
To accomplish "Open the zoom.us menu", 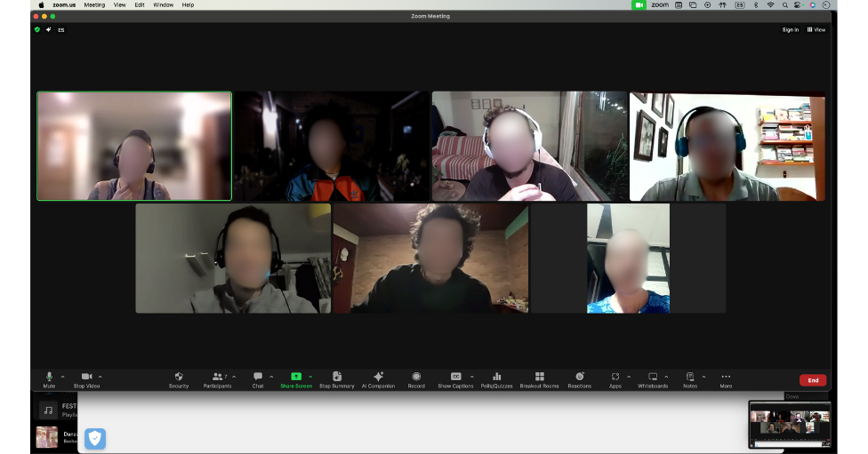I will pos(64,5).
